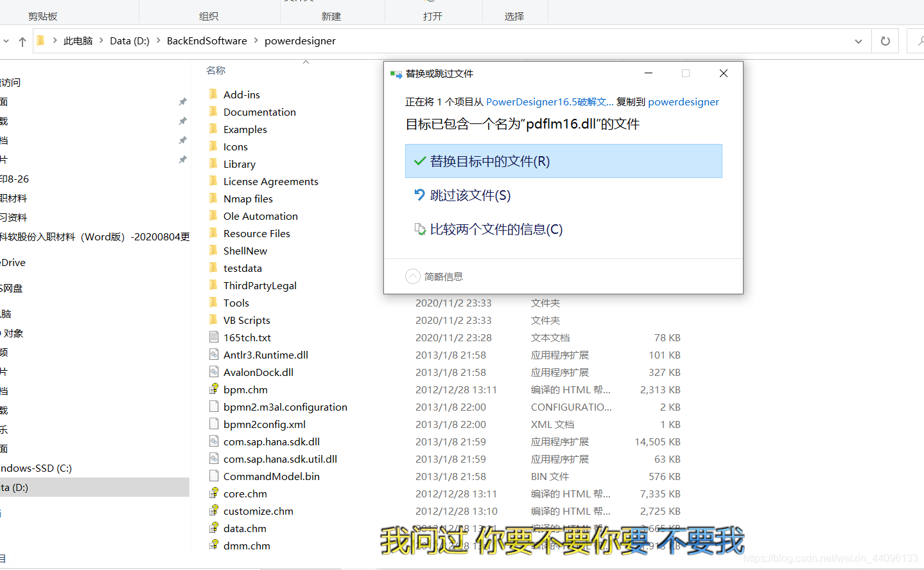
Task: Select the customize.chm file name
Action: pos(258,511)
